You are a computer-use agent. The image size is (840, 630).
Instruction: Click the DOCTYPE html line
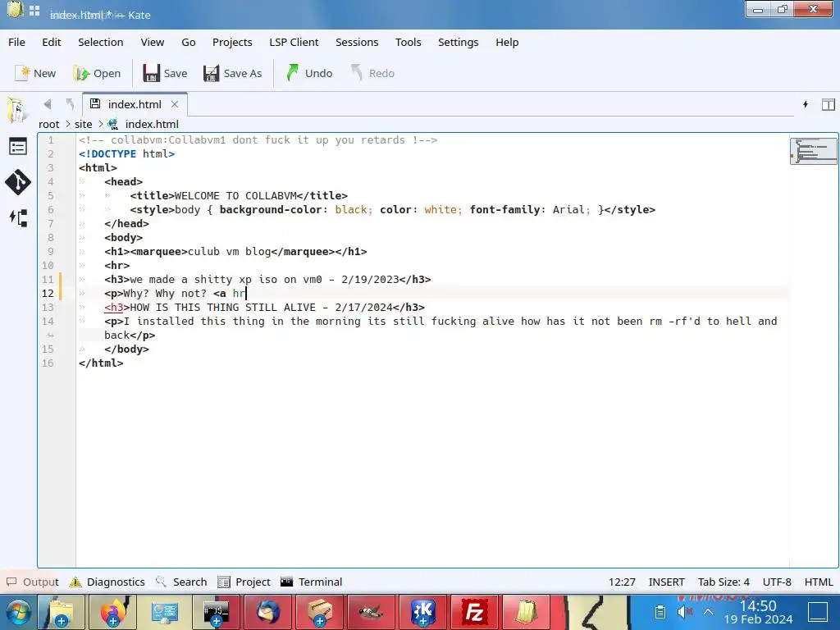coord(126,154)
